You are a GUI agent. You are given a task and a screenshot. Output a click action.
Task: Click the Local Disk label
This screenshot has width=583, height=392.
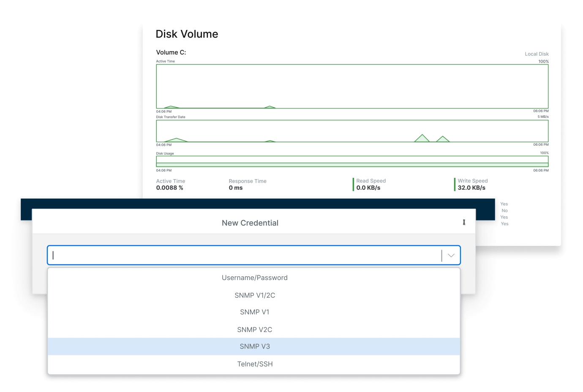point(537,54)
